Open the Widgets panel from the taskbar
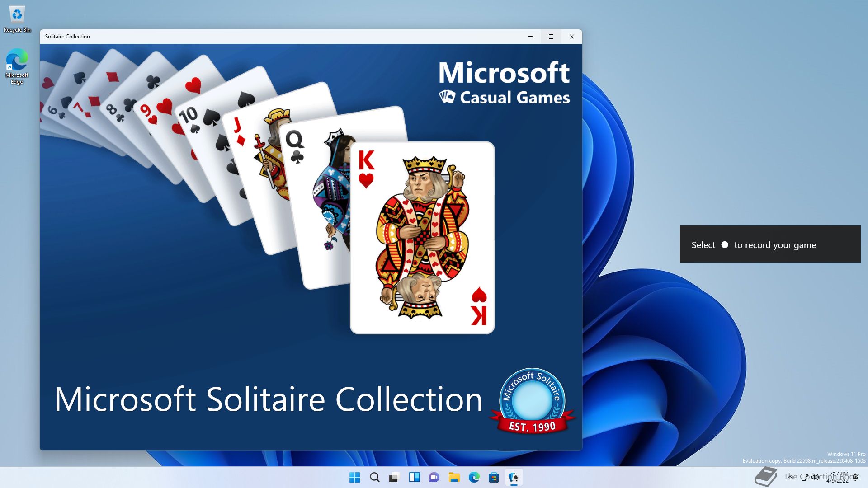This screenshot has width=868, height=488. tap(415, 477)
